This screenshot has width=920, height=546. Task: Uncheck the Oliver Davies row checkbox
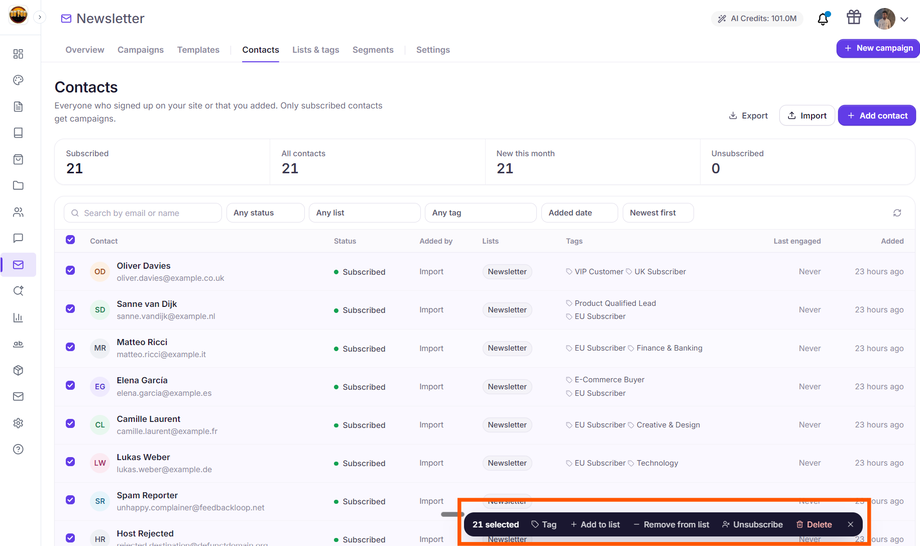tap(70, 270)
